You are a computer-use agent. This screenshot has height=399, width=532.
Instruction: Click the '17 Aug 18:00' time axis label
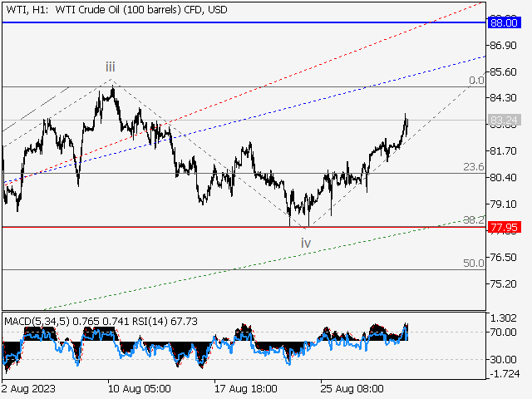tap(246, 388)
